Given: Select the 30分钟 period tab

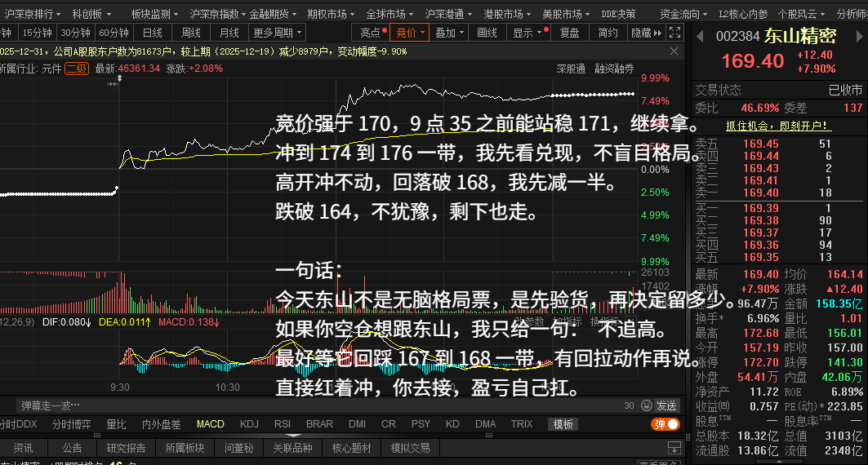Looking at the screenshot, I should coord(75,33).
